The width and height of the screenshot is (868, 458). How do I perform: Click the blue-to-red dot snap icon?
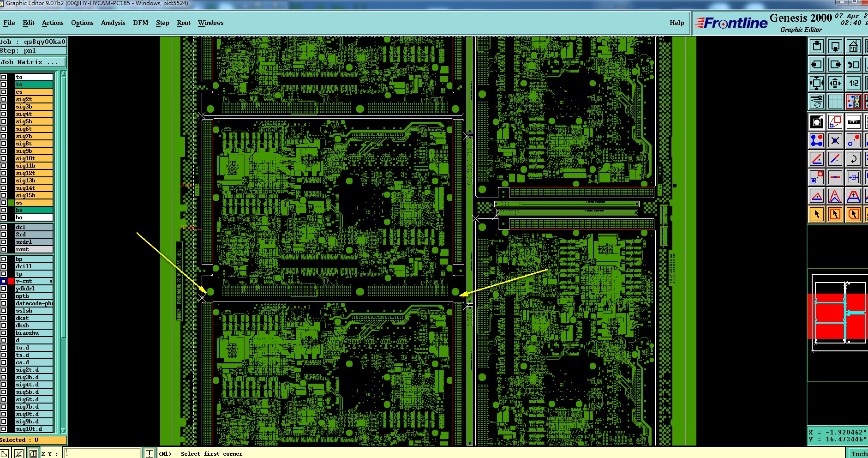854,140
